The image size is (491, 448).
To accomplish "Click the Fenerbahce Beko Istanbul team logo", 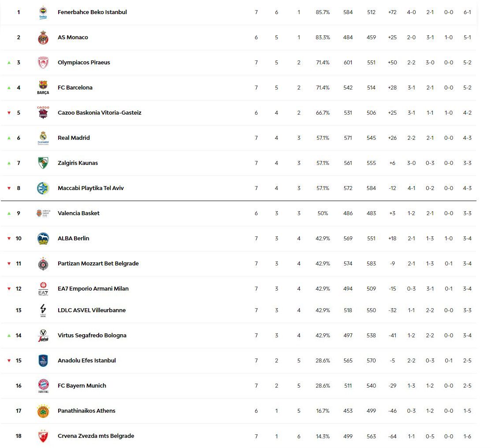I will click(x=43, y=12).
